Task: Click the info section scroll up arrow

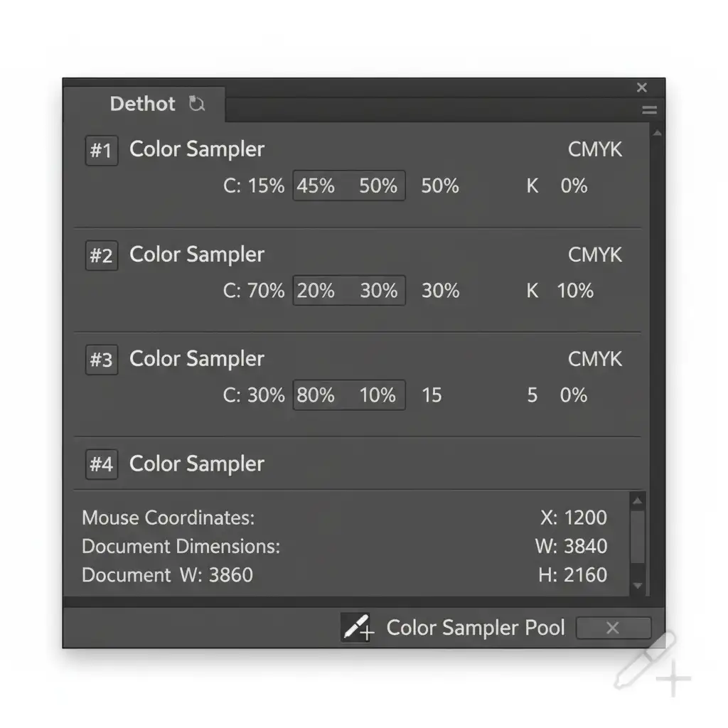Action: [638, 501]
